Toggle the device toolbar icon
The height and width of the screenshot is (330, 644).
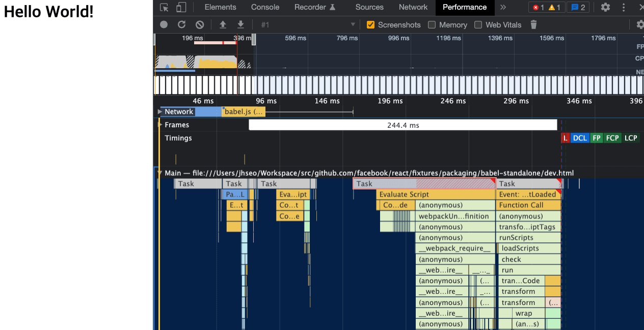pos(181,7)
